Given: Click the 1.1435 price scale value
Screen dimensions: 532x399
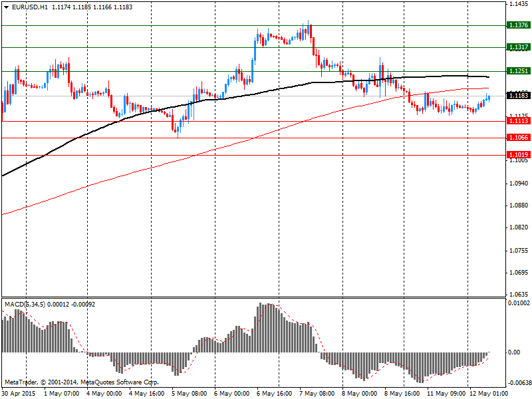Looking at the screenshot, I should click(x=519, y=4).
